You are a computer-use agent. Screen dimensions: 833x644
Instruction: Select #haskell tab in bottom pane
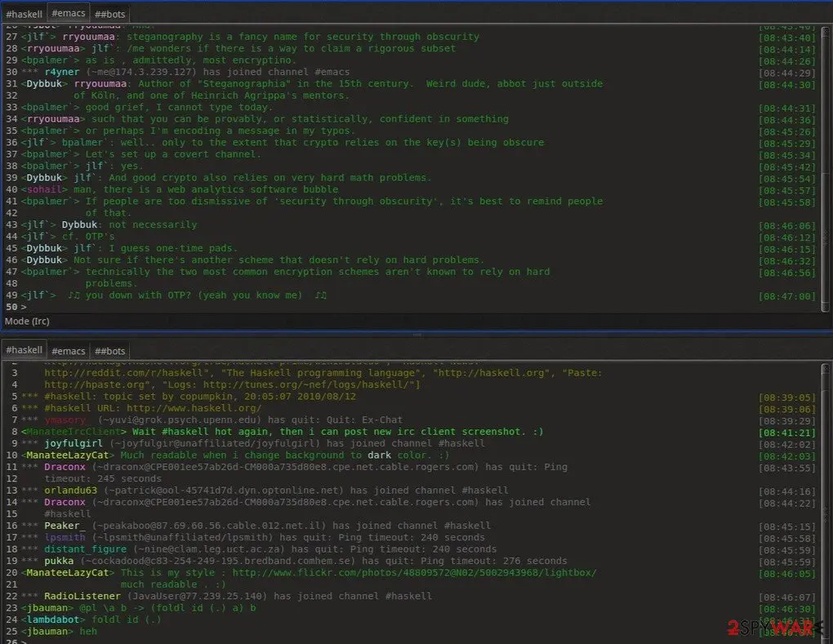coord(24,350)
